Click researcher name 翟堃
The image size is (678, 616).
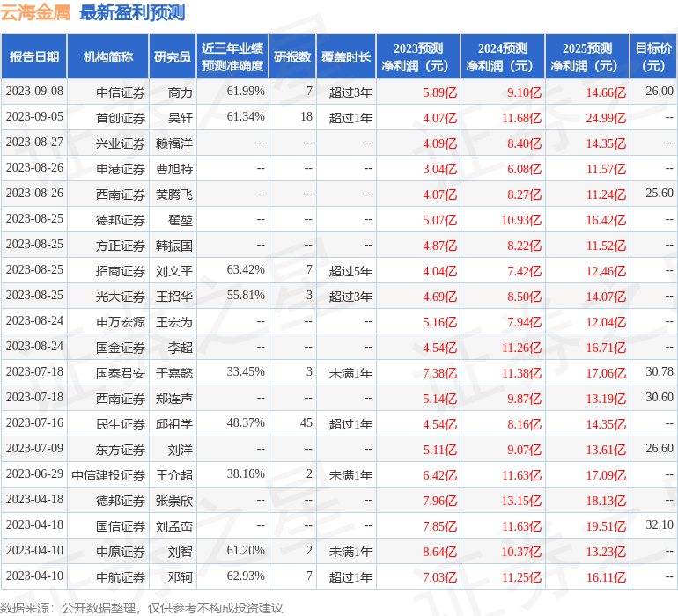181,220
